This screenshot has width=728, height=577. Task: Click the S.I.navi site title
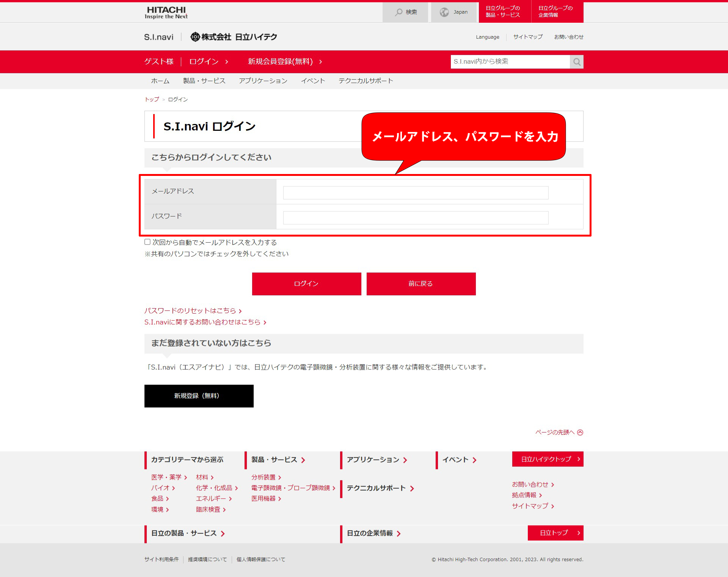click(158, 37)
